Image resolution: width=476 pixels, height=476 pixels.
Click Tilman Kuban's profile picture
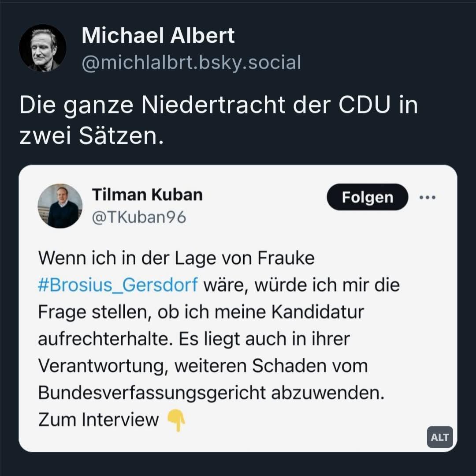point(60,206)
